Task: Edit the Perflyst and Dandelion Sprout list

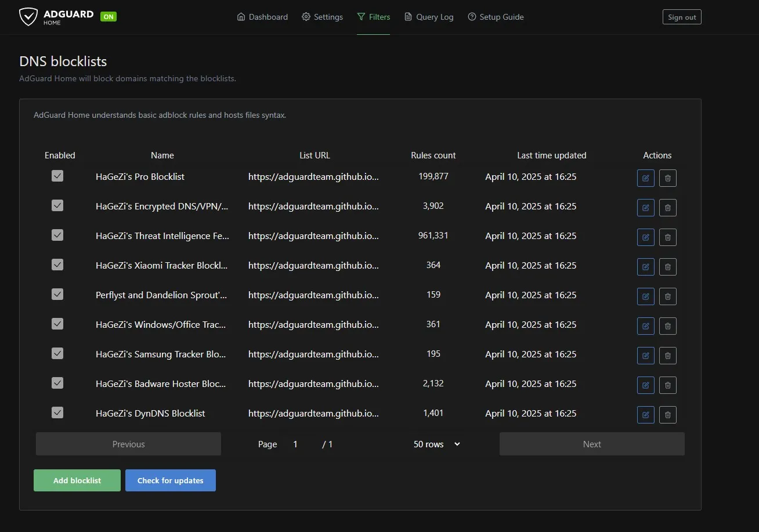Action: pyautogui.click(x=645, y=296)
